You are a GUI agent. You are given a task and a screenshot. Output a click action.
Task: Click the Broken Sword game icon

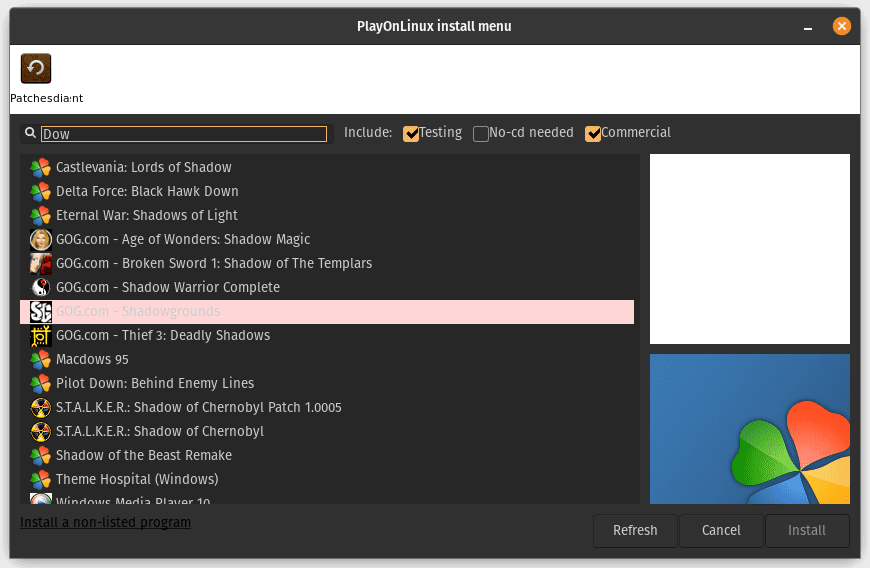click(40, 264)
